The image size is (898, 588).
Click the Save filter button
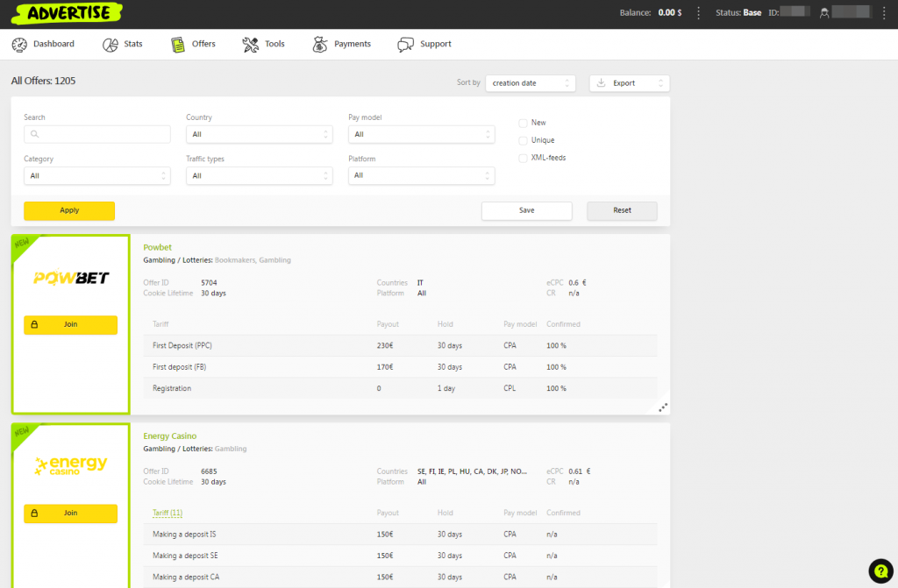(527, 210)
